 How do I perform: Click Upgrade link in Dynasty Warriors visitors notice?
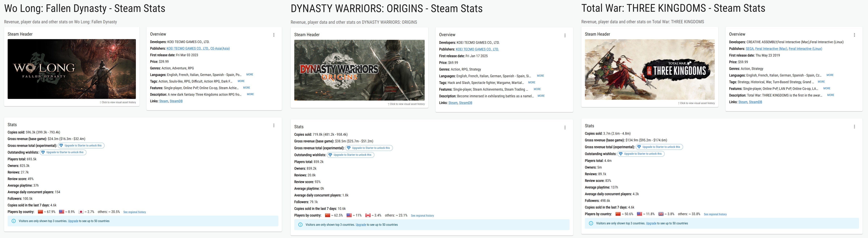pos(361,225)
